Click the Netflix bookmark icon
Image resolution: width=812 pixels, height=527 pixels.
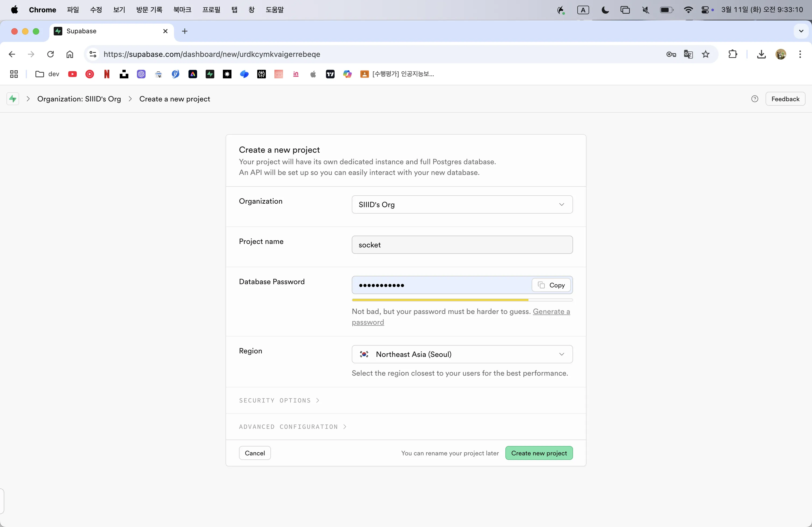[107, 74]
